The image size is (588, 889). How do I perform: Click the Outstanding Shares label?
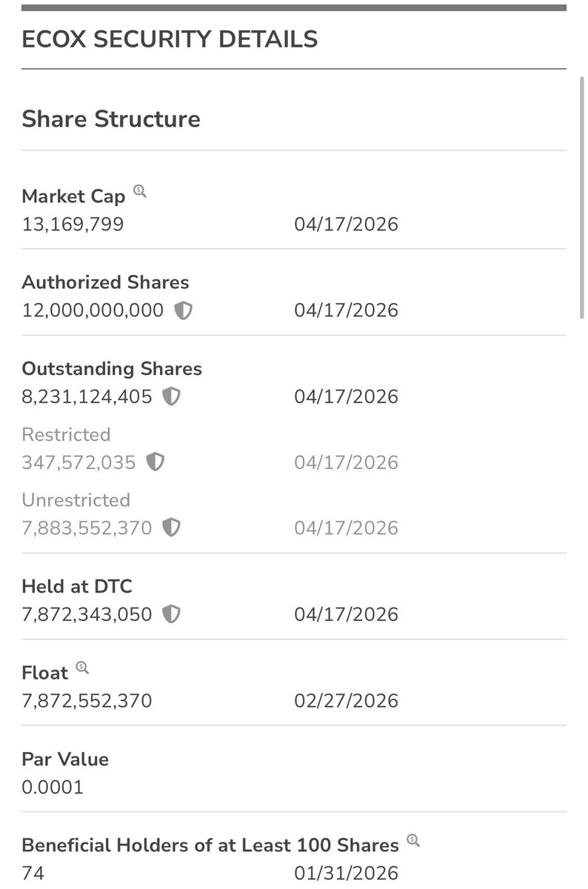click(x=112, y=369)
